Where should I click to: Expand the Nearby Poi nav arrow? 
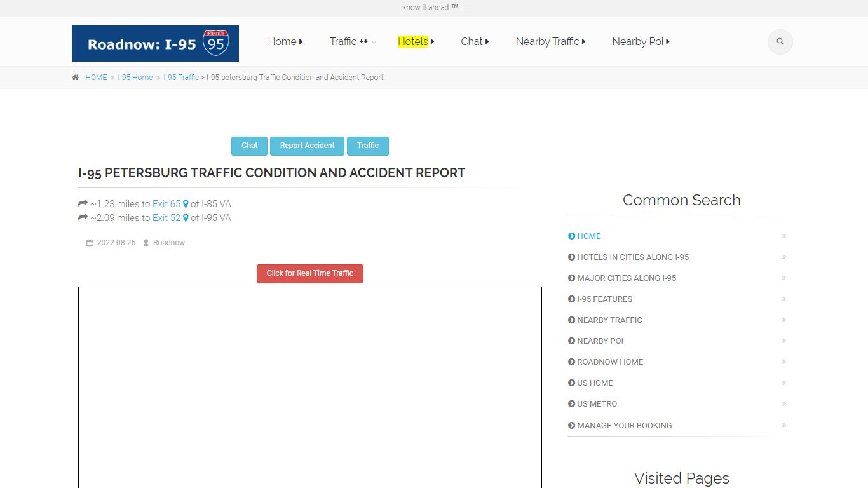(x=668, y=42)
